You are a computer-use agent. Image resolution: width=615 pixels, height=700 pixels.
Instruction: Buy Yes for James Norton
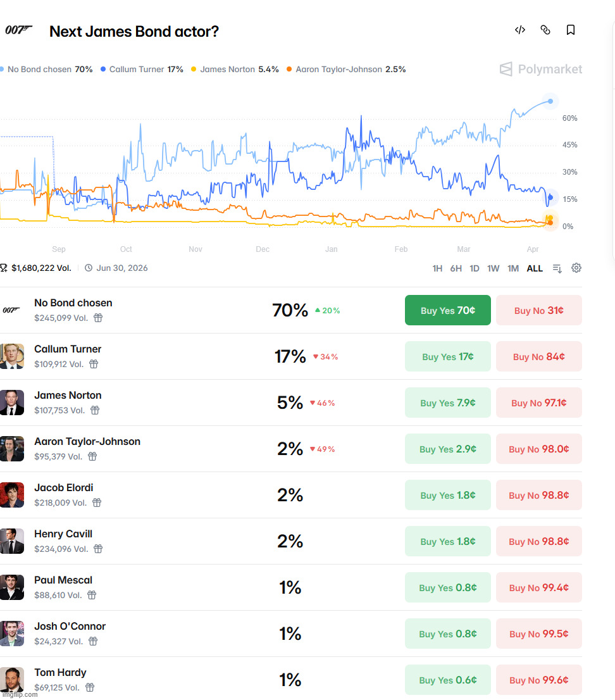447,403
